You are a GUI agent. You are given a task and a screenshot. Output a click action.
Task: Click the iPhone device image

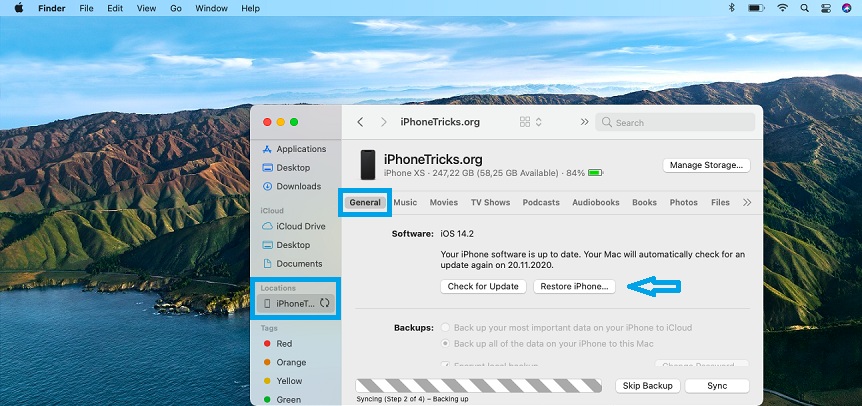[x=368, y=165]
